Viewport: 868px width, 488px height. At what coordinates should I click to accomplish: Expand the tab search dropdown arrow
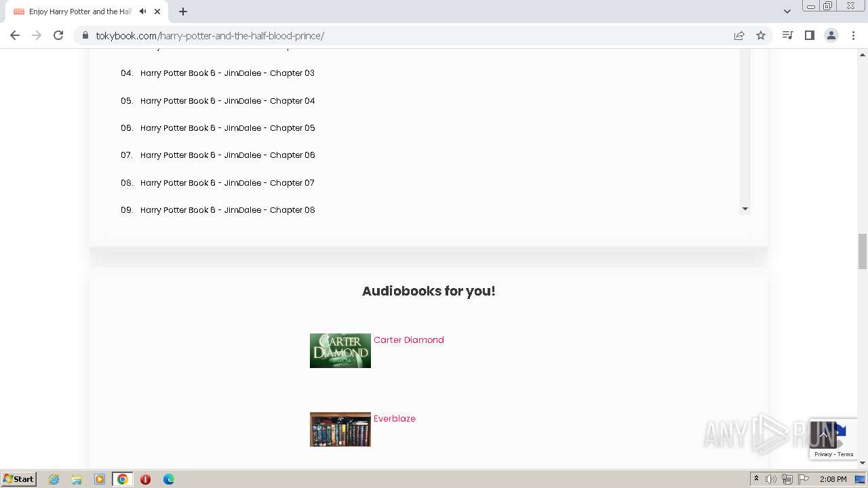(787, 12)
